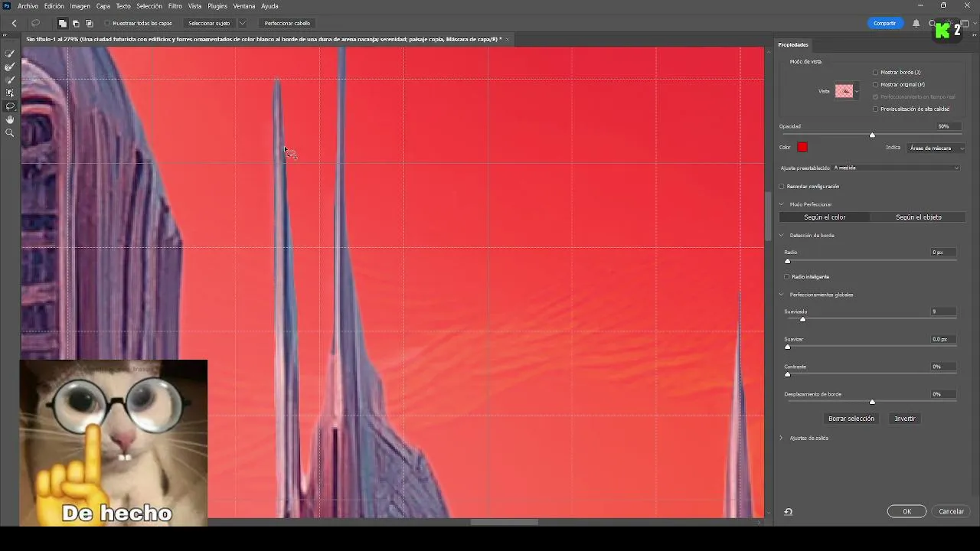Click the red mask Color swatch
Viewport: 980px width, 551px height.
(802, 148)
